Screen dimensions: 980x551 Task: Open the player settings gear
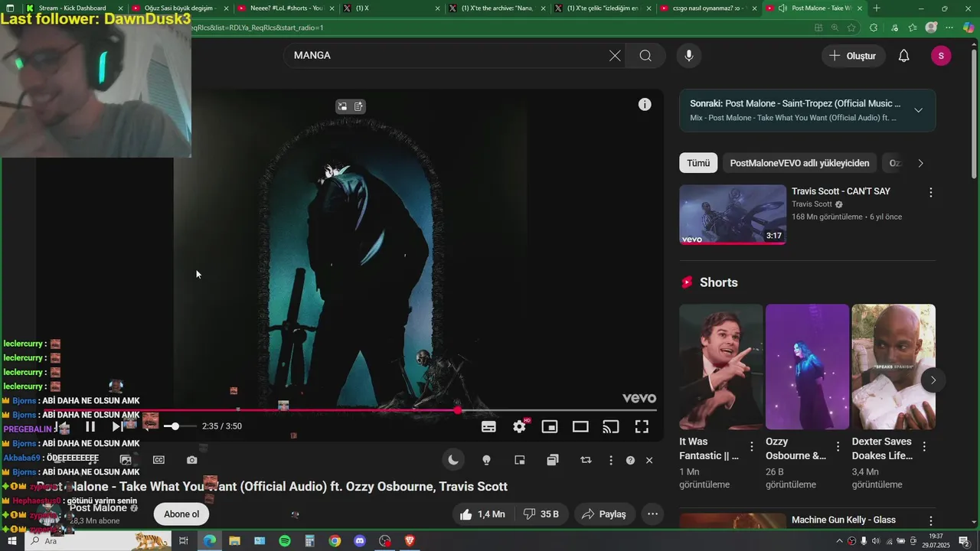[520, 426]
